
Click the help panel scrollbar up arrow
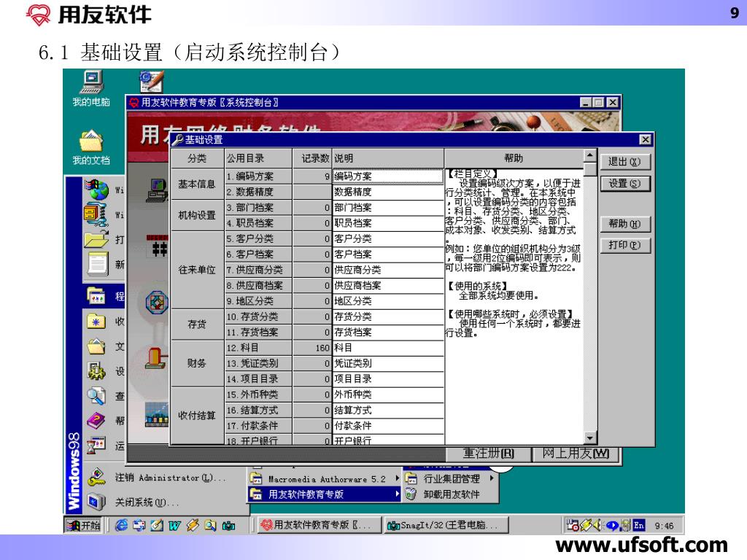(x=589, y=156)
